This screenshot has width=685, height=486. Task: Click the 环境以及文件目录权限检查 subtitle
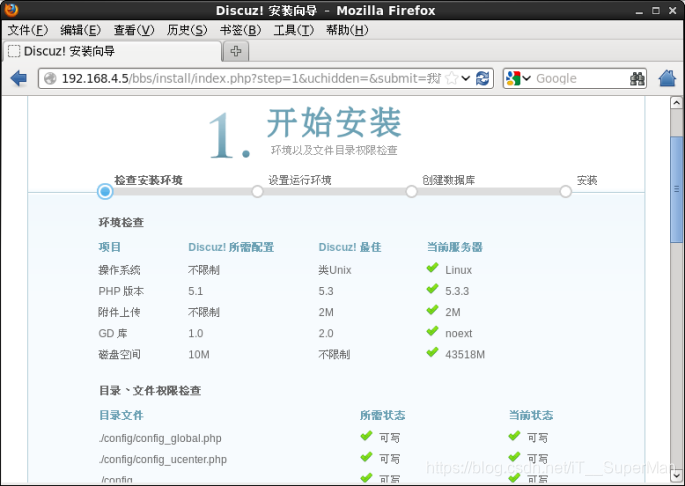point(334,150)
